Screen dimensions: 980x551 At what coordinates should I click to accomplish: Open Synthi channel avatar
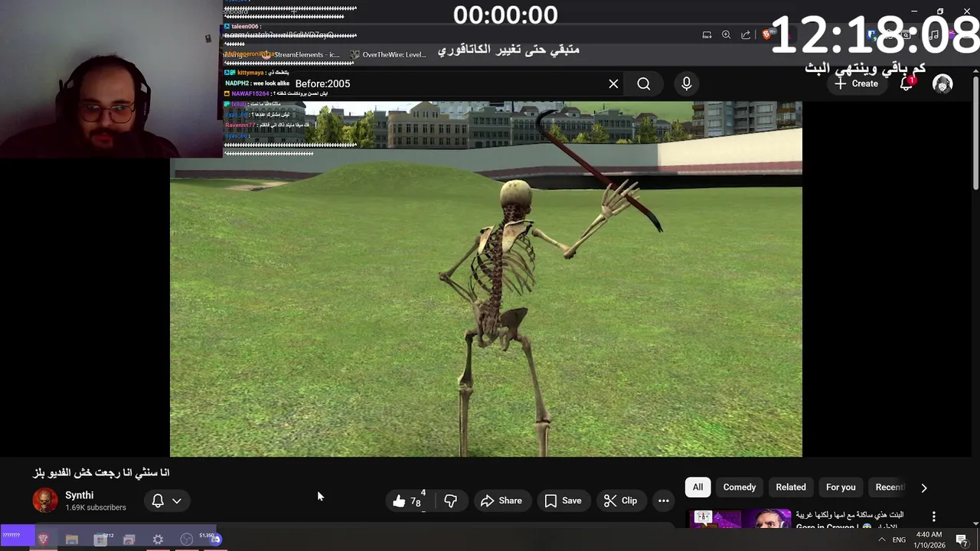(45, 500)
